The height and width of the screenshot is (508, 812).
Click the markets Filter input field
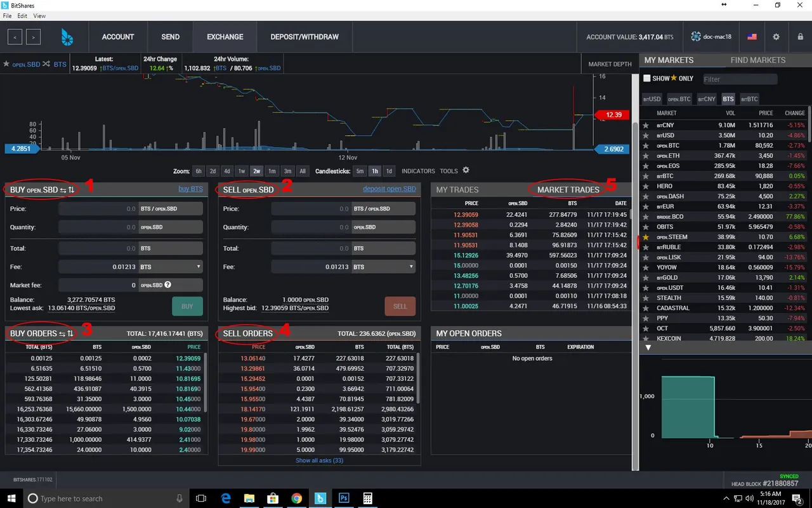click(x=740, y=79)
